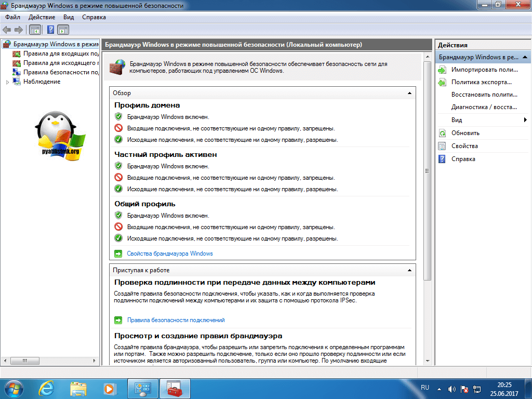The image size is (532, 399).
Task: Open the Действие menu
Action: pos(42,17)
